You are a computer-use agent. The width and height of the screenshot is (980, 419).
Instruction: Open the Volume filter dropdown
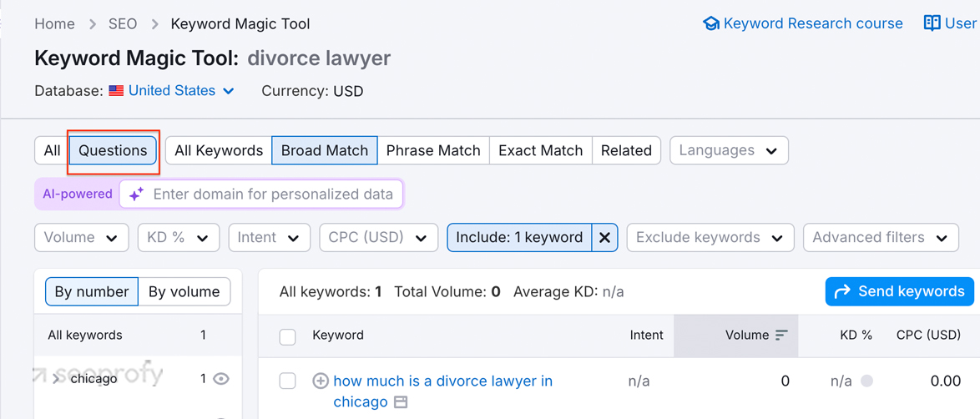(x=81, y=238)
